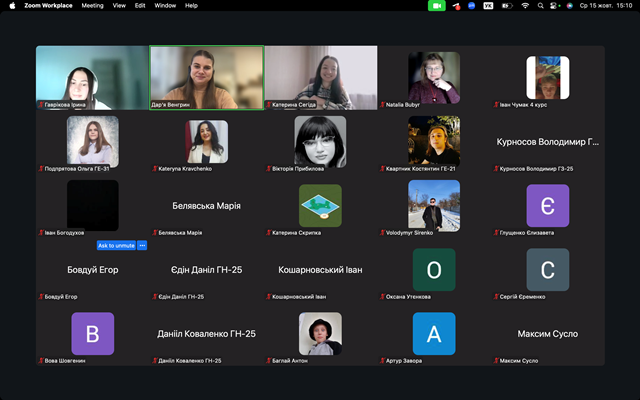
Task: Click the green camera indicator in menu bar
Action: tap(436, 5)
